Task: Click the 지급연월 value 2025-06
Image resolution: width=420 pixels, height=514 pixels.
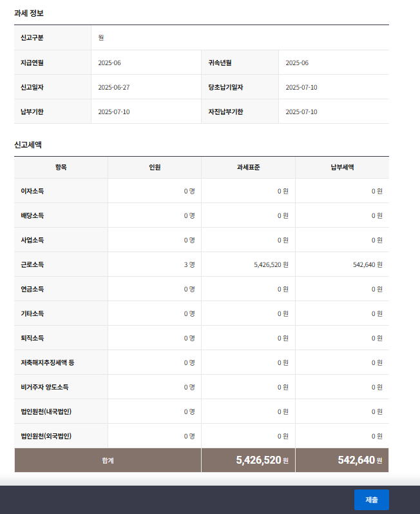Action: [x=110, y=63]
